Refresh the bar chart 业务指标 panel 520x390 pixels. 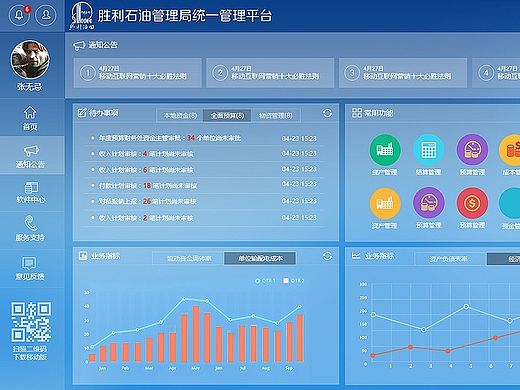coord(327,256)
